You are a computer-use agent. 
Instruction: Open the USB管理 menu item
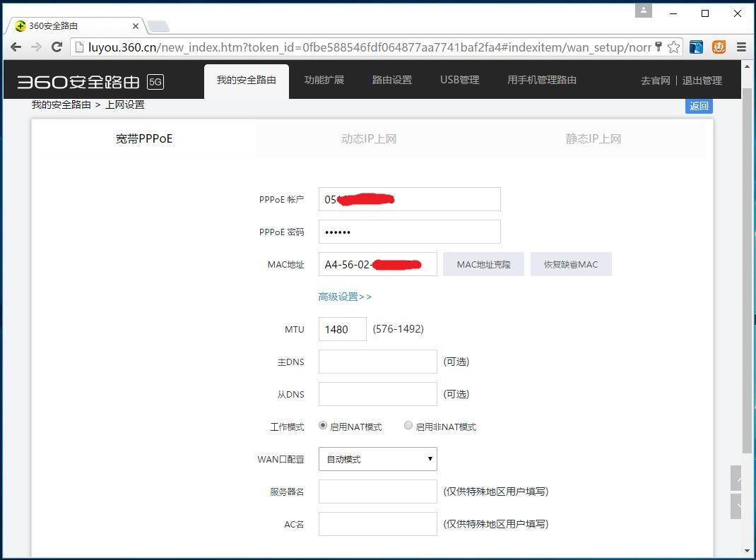coord(459,80)
